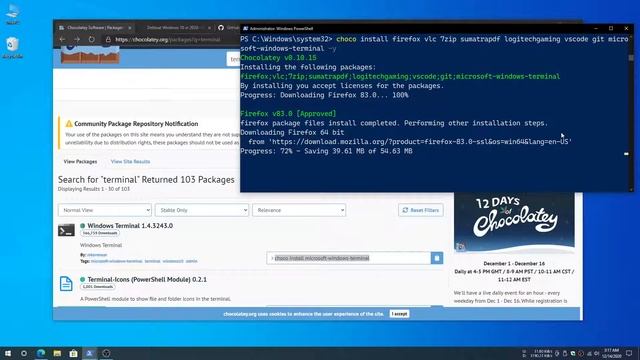640x360 pixels.
Task: Open the Action Center notifications icon
Action: point(629,353)
